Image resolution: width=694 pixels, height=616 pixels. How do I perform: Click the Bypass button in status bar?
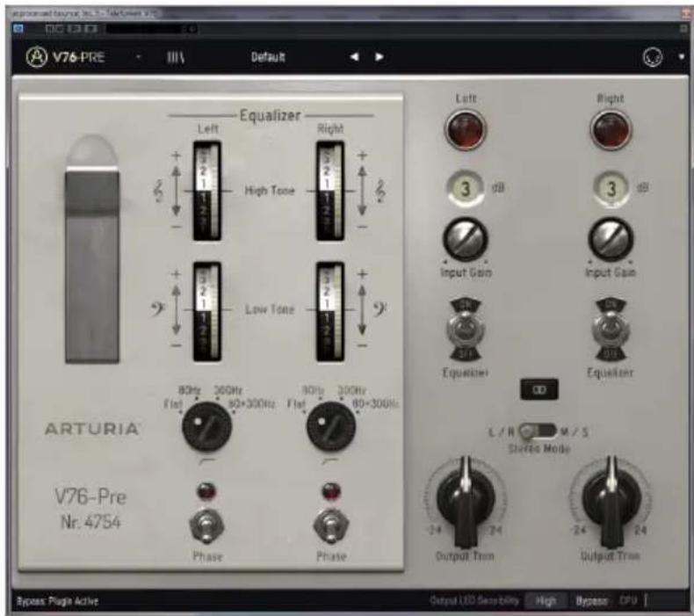[x=591, y=601]
